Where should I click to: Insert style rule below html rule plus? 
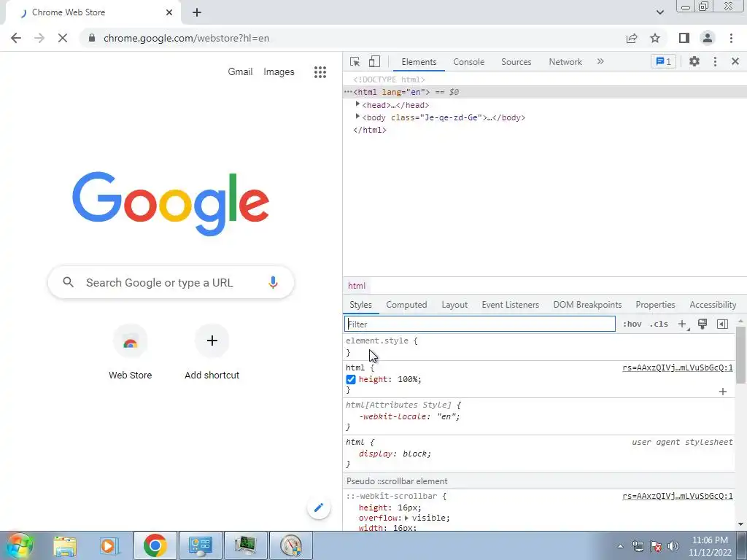coord(723,392)
